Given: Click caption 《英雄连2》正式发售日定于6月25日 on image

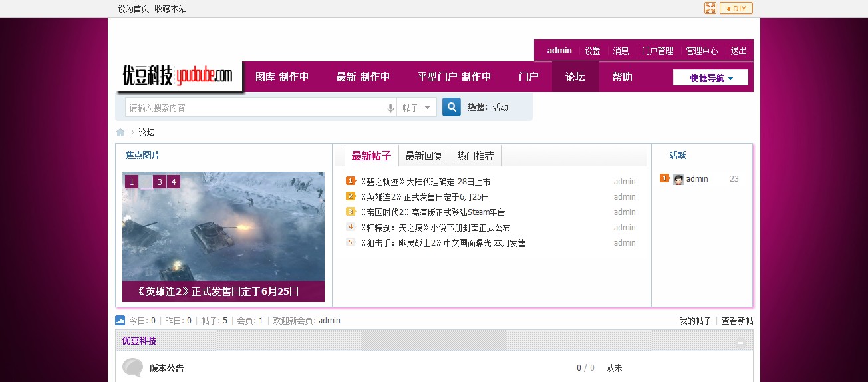Looking at the screenshot, I should [x=217, y=291].
